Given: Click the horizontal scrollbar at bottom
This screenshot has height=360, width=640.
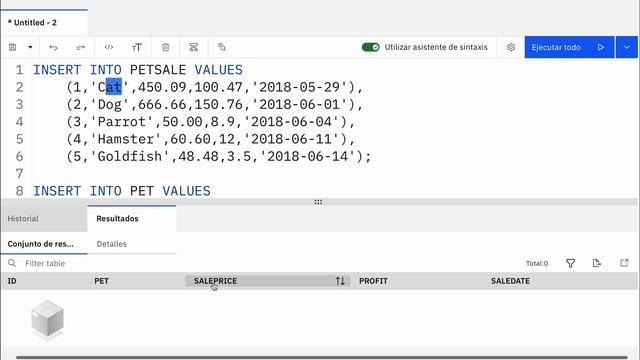Looking at the screenshot, I should point(321,358).
